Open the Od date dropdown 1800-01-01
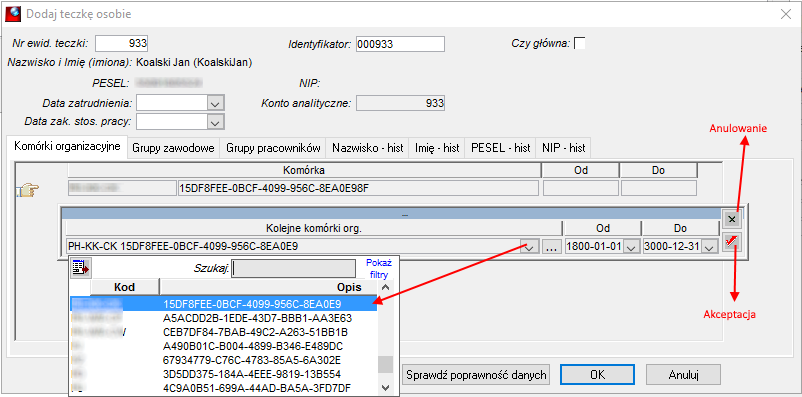Viewport: 802px width, 397px height. 631,247
